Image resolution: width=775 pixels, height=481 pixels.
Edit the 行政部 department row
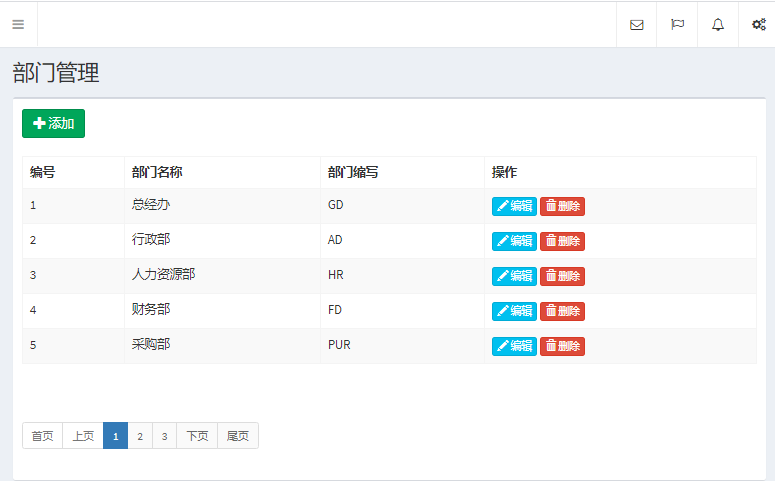pos(514,241)
